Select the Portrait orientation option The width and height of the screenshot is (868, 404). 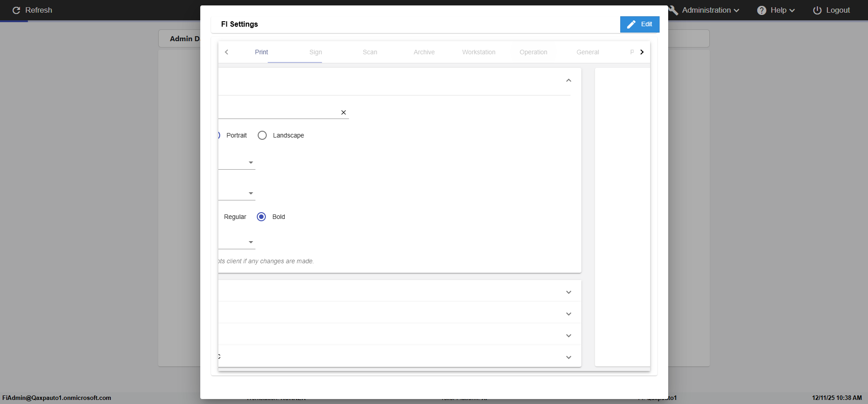click(236, 135)
